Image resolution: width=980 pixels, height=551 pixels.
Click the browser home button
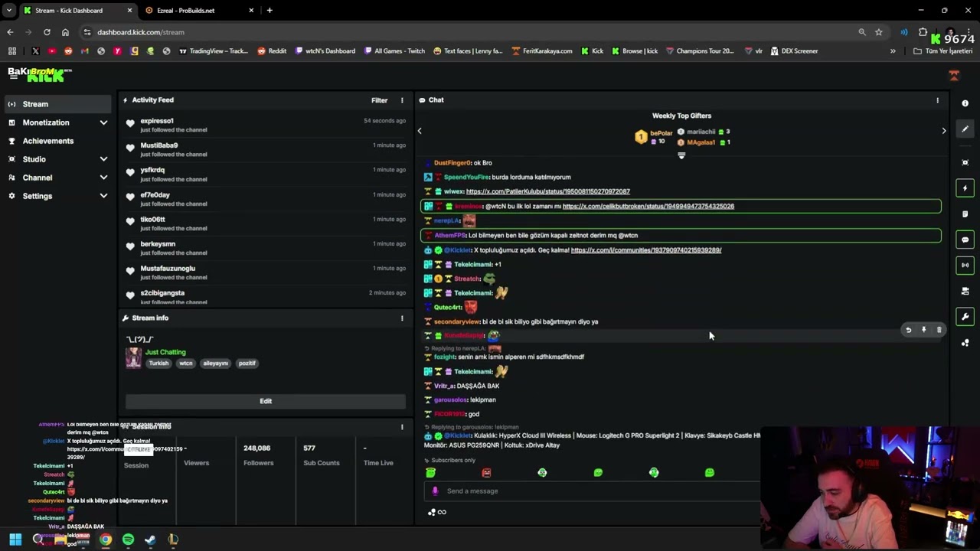click(x=65, y=32)
